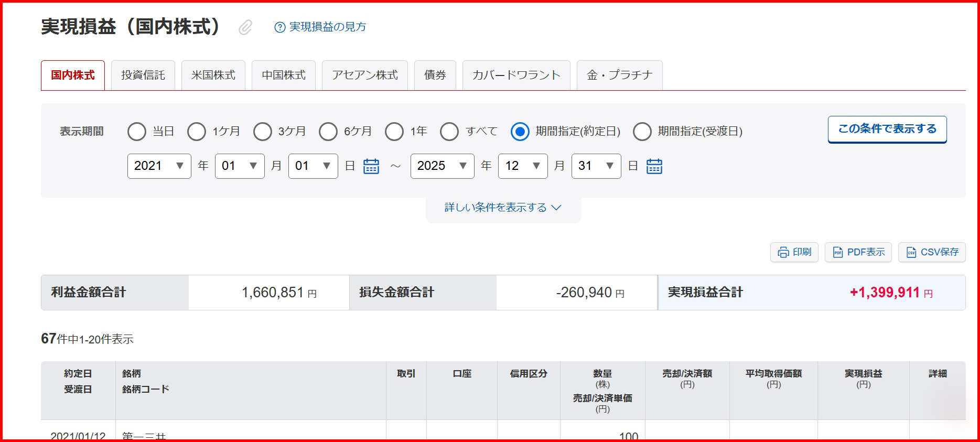Select the 3ケ月 period option

[x=263, y=132]
